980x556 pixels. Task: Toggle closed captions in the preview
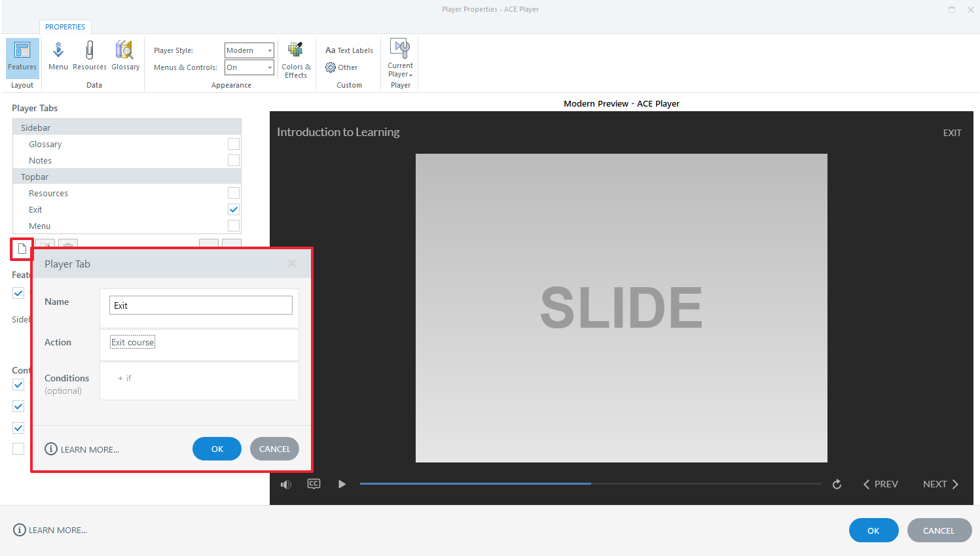pyautogui.click(x=314, y=484)
